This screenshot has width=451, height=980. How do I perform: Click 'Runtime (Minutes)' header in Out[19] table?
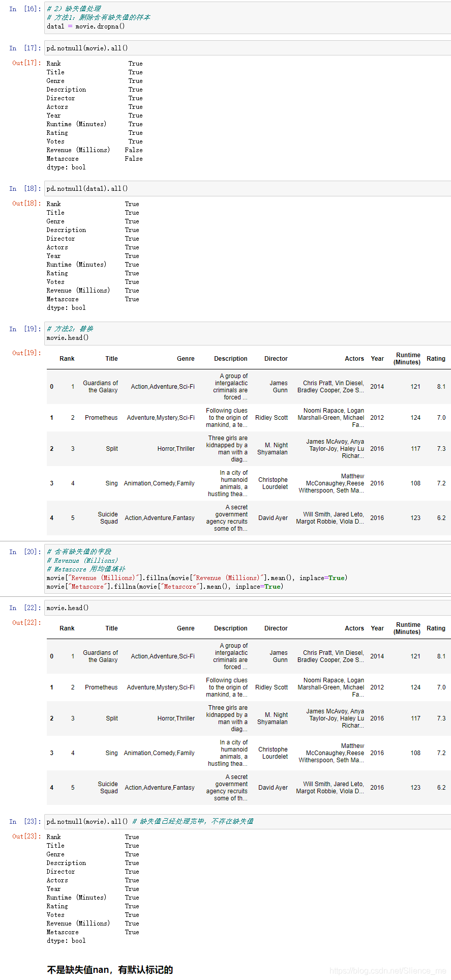pyautogui.click(x=407, y=359)
